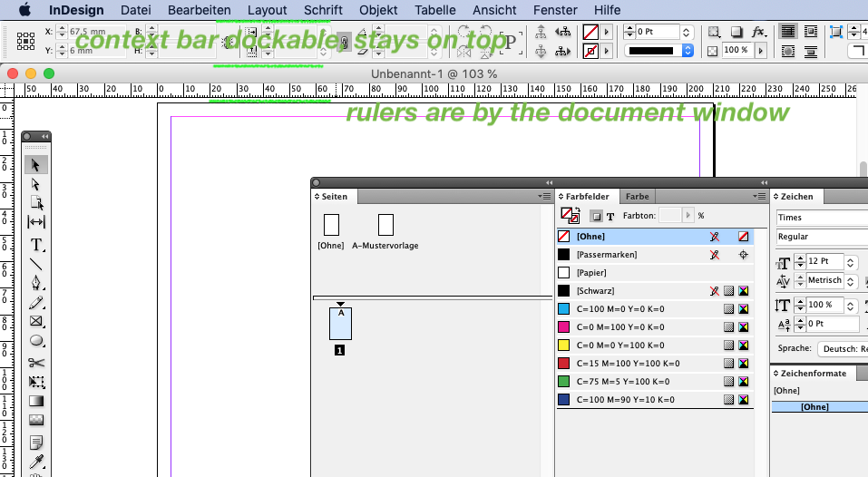The image size is (868, 477).
Task: Click the text formatting T icon in Farbfelder
Action: point(610,217)
